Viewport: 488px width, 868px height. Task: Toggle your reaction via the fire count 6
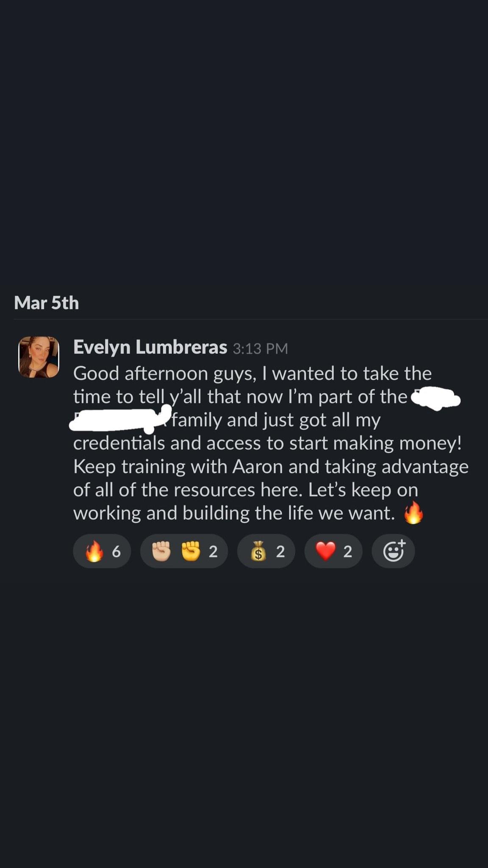point(116,551)
